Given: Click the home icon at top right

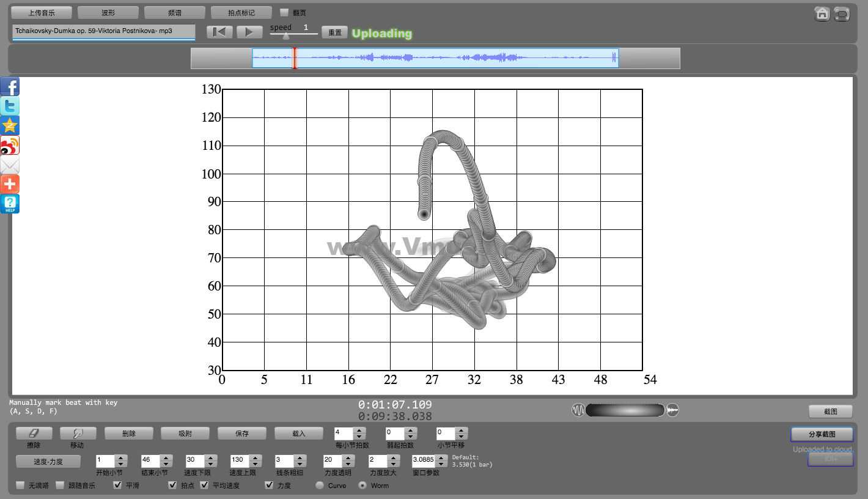Looking at the screenshot, I should (822, 13).
